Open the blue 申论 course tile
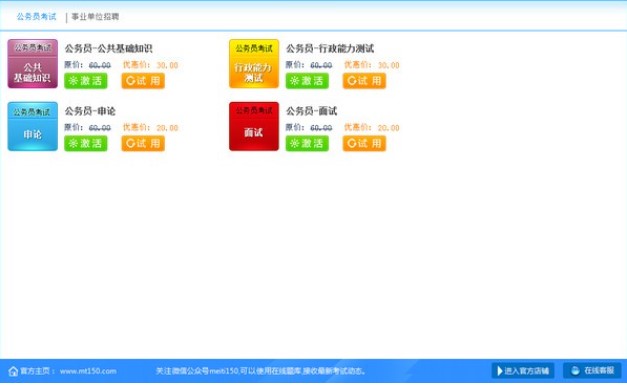 coord(33,126)
